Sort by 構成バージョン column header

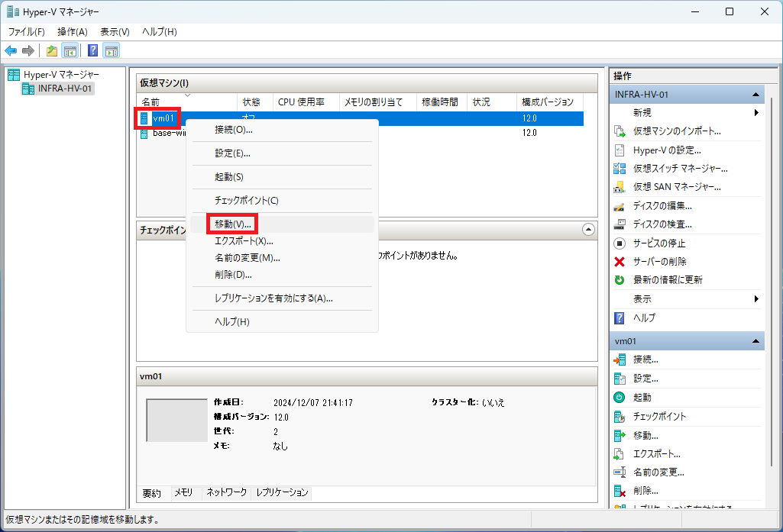pos(550,102)
